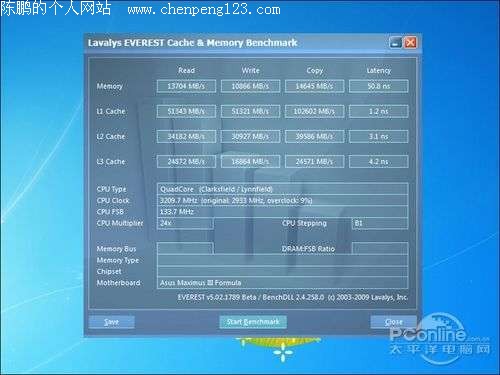Click the CPU Stepping label
This screenshot has height=375, width=500.
click(304, 223)
